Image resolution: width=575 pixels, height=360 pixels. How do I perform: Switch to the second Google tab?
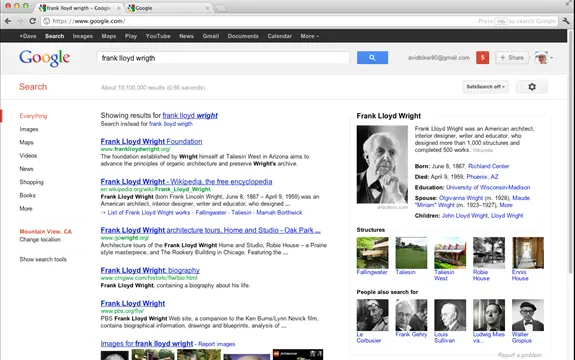click(x=167, y=8)
